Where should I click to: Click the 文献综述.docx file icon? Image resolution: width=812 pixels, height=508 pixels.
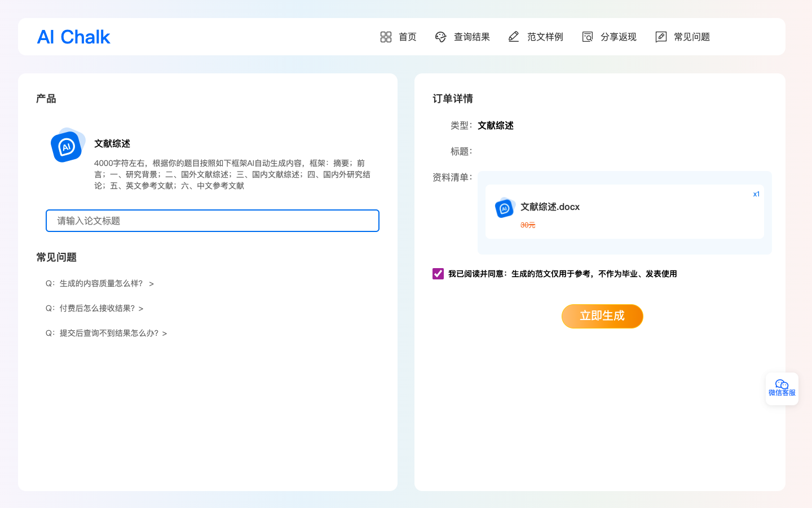[x=505, y=208]
